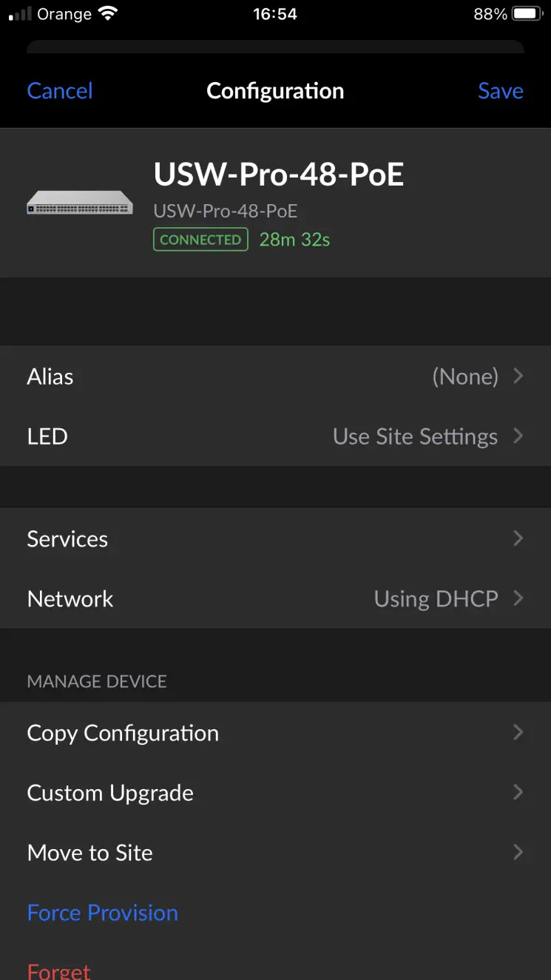Viewport: 551px width, 980px height.
Task: Tap the Custom Upgrade chevron
Action: 518,792
